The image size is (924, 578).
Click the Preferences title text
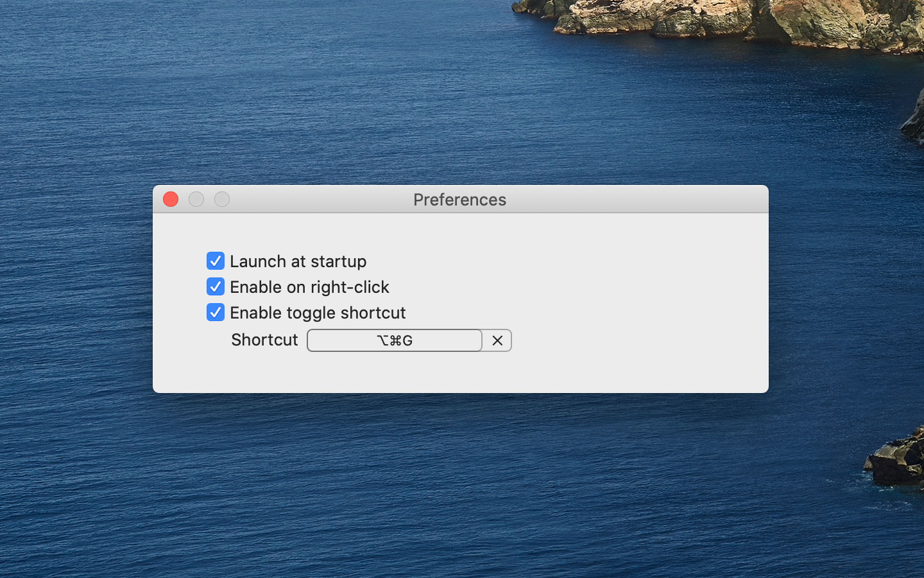(460, 200)
